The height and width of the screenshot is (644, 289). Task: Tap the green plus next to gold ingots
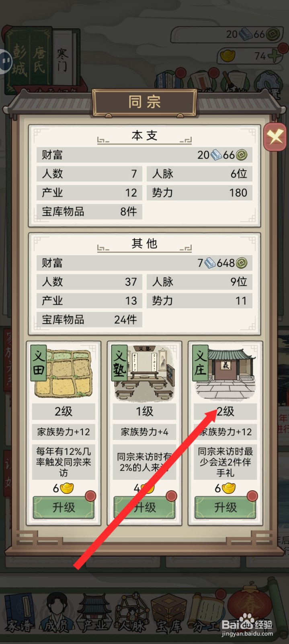tap(274, 56)
